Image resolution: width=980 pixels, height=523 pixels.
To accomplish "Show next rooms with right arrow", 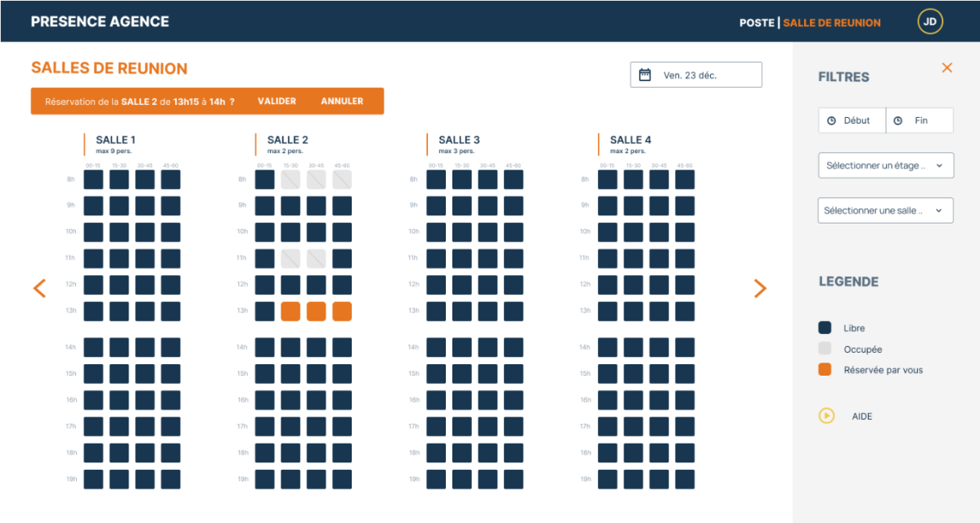I will tap(760, 288).
